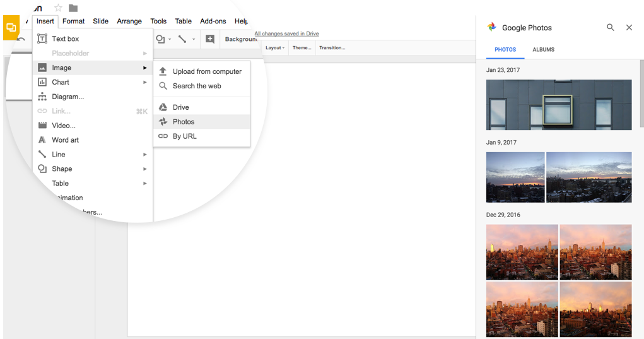Select Photos in Image submenu
644x339 pixels.
pyautogui.click(x=202, y=122)
